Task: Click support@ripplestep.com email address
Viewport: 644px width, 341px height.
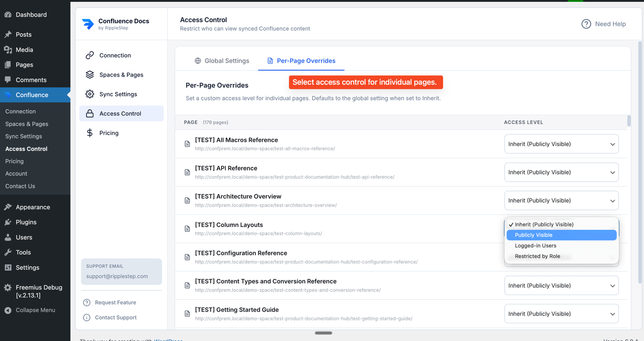Action: pos(117,276)
